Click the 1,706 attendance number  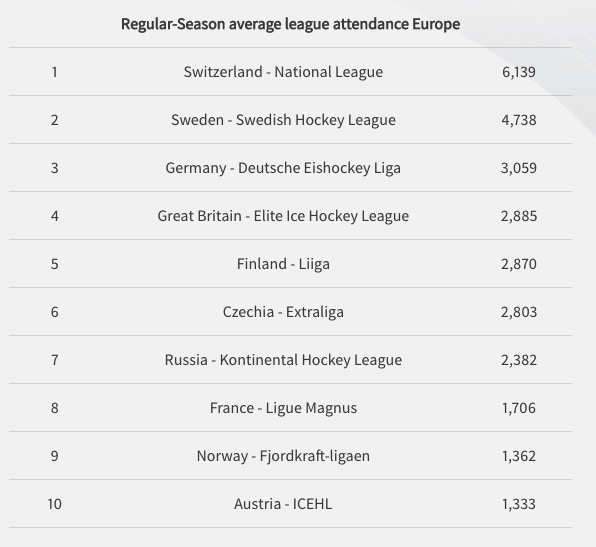519,408
